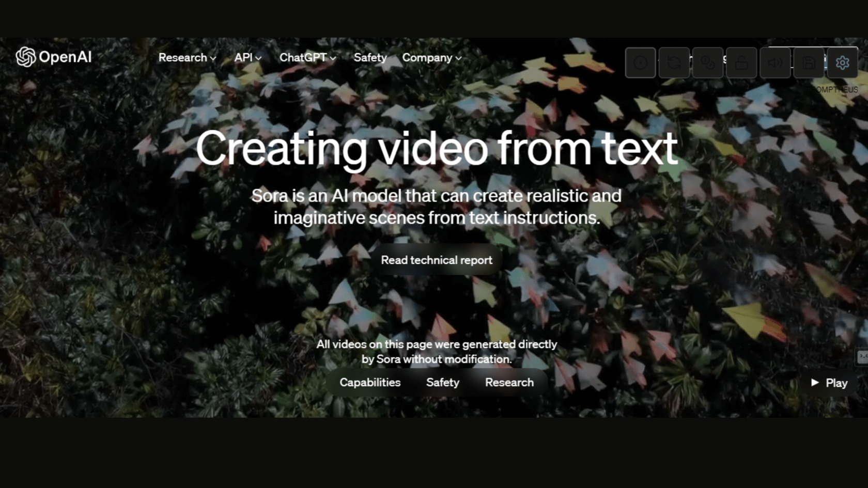Open the API dropdown menu
This screenshot has height=488, width=868.
tap(248, 58)
